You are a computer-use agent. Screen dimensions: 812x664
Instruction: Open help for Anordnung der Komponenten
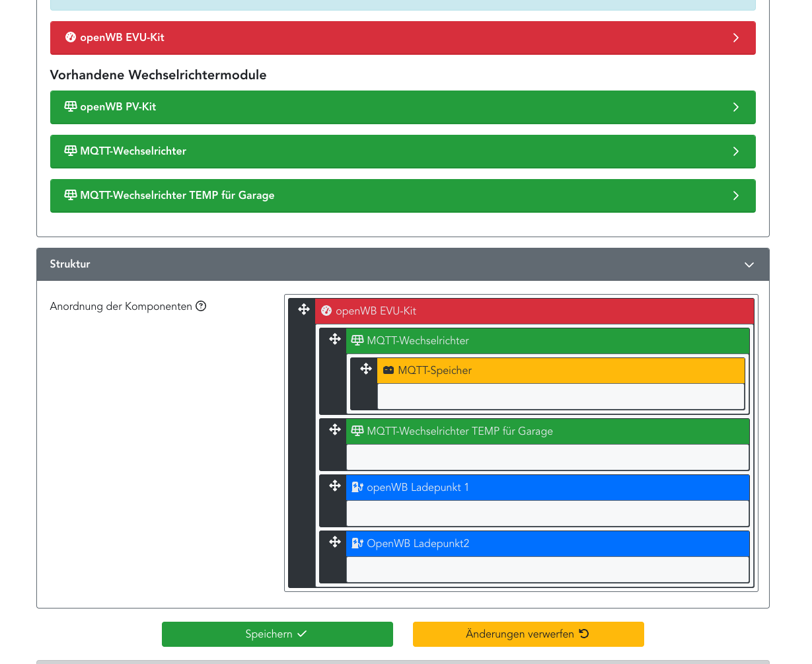tap(201, 306)
